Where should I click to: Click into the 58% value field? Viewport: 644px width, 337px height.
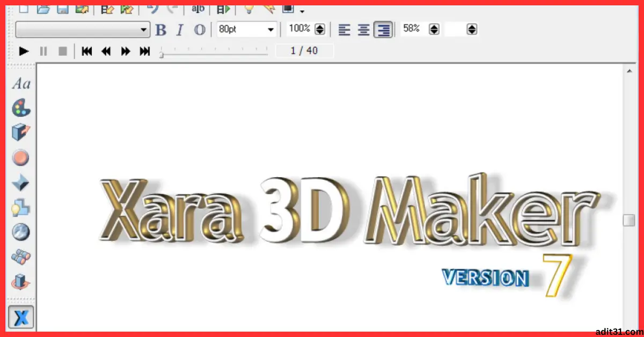(x=414, y=29)
